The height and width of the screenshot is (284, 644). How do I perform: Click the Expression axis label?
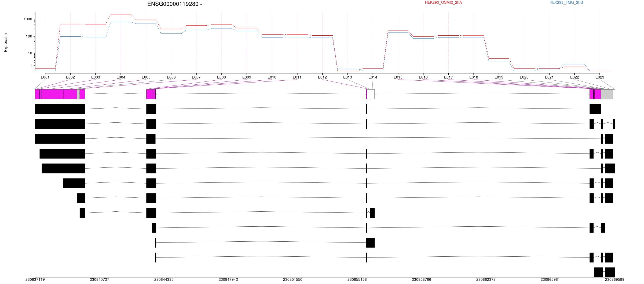pyautogui.click(x=6, y=43)
